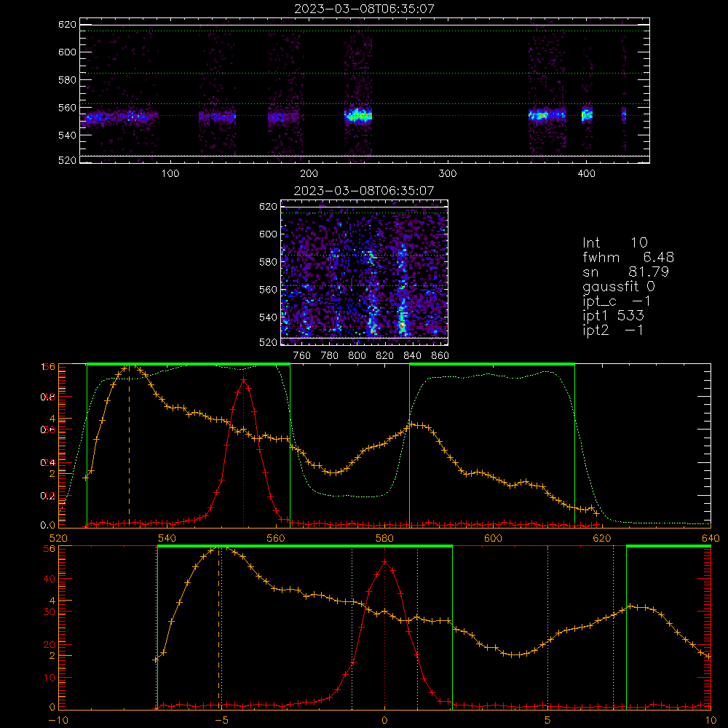
Task: Click the brightest emission blob near x=235 in top spectrogram
Action: pyautogui.click(x=358, y=115)
